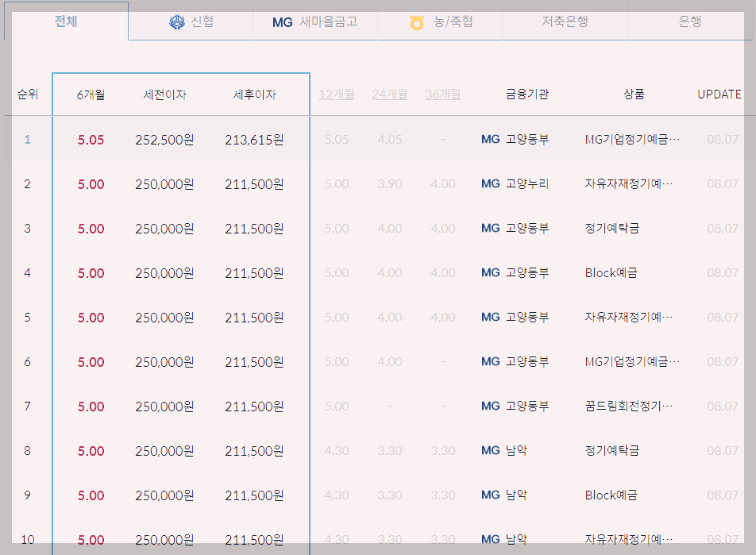This screenshot has height=555, width=756.
Task: Select the 전체 tab
Action: [66, 21]
